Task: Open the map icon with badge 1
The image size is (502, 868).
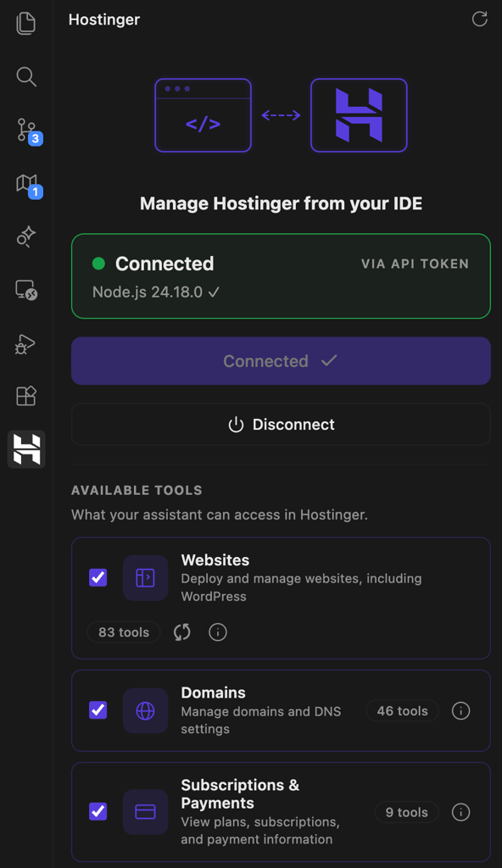Action: tap(28, 185)
